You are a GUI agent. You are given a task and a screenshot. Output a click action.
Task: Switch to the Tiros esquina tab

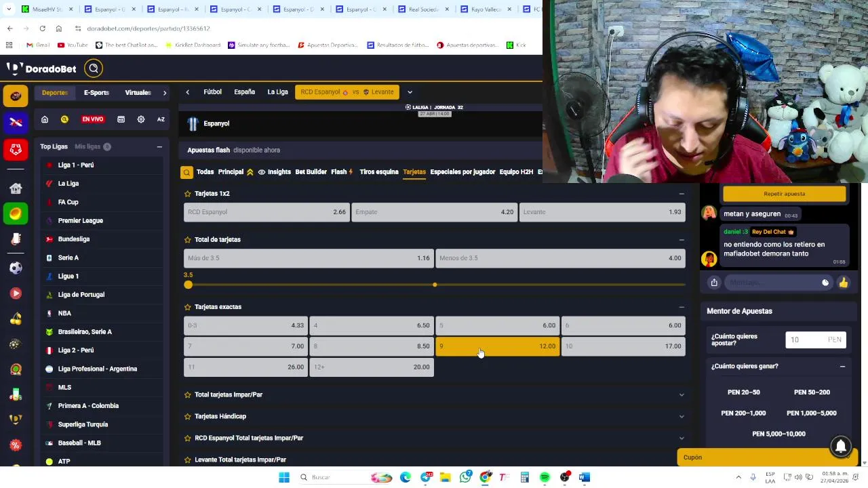coord(379,172)
